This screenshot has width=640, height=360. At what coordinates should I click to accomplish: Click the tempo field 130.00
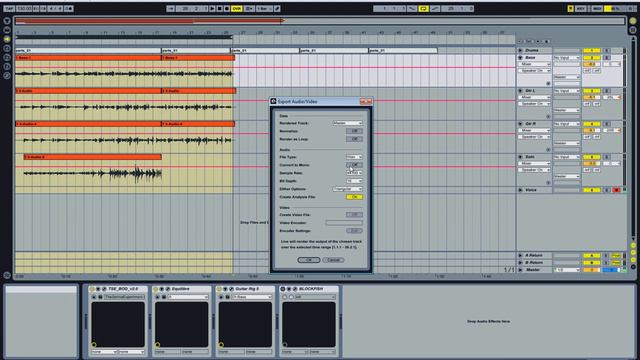(24, 9)
